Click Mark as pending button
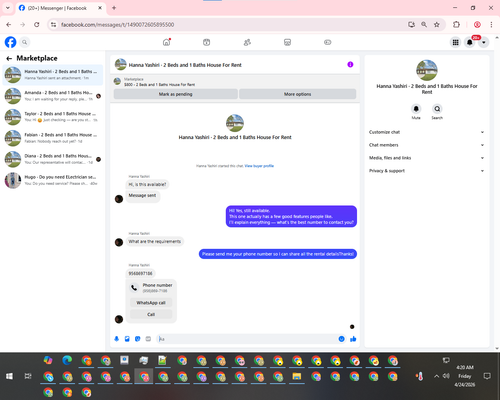Image resolution: width=500 pixels, height=400 pixels. [176, 94]
